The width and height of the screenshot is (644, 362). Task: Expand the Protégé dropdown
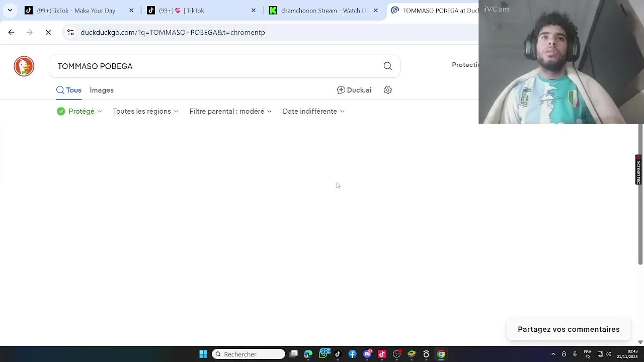point(79,111)
